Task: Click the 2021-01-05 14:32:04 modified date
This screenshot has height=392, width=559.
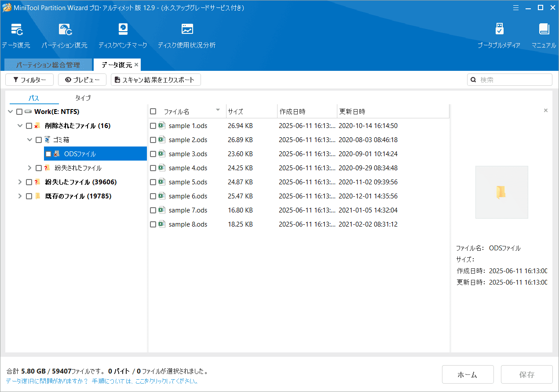Action: tap(368, 210)
